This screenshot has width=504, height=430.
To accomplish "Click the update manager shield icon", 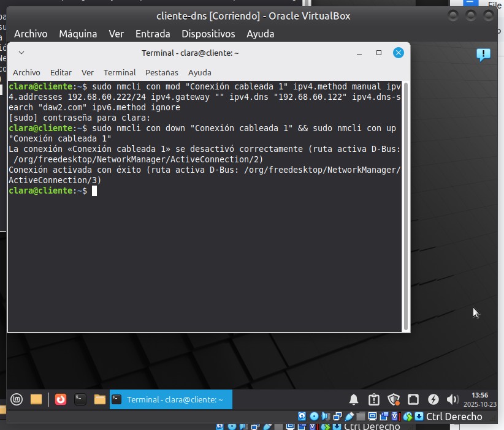I will click(x=394, y=399).
